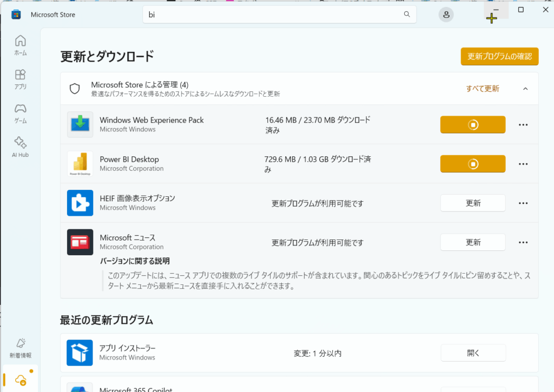Screen dimensions: 554x392
Task: Select the HEIF 画像表示オプション title
Action: [x=137, y=198]
